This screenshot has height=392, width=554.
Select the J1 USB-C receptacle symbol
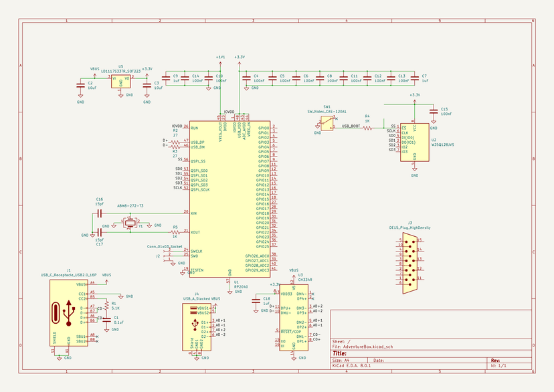click(68, 313)
